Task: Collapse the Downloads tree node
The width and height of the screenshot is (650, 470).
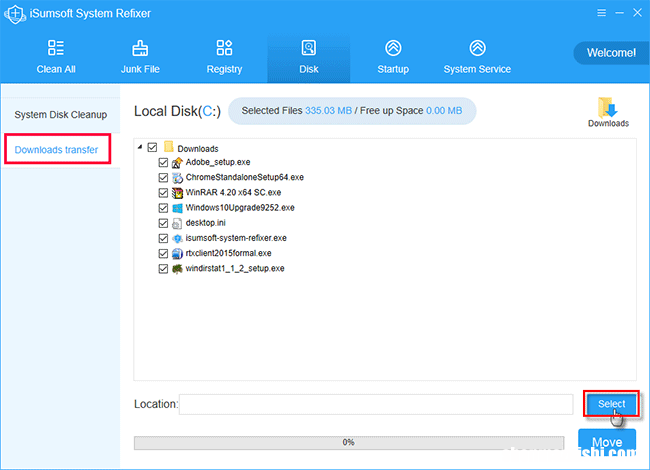Action: (x=140, y=147)
